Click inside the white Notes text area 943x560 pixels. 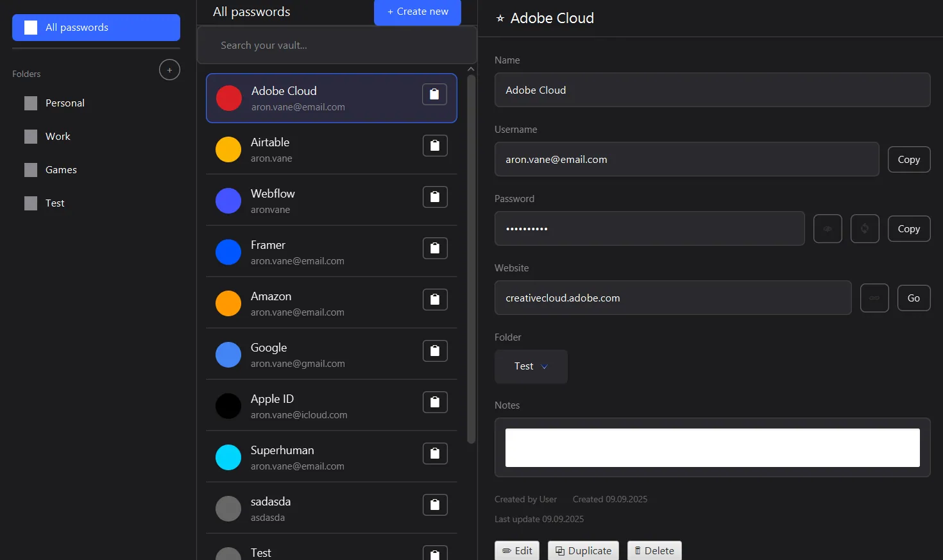click(712, 448)
